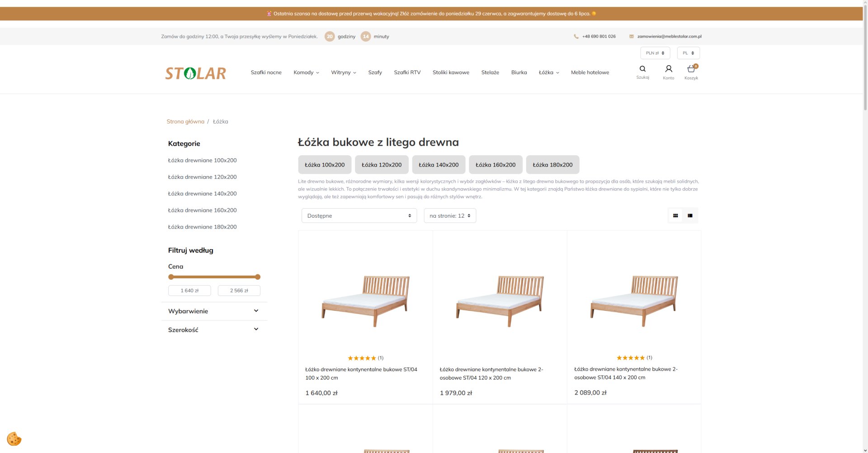This screenshot has width=868, height=453.
Task: Click the Łóżka 140x200 button
Action: [x=439, y=165]
